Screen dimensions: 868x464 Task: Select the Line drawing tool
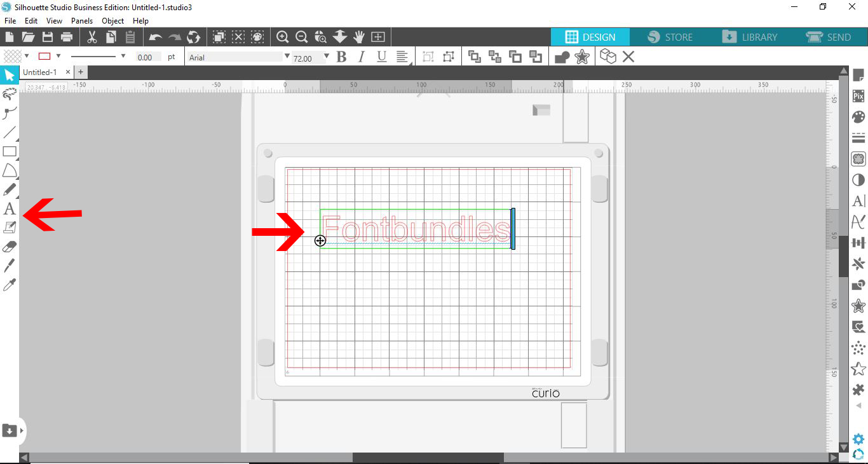(10, 133)
